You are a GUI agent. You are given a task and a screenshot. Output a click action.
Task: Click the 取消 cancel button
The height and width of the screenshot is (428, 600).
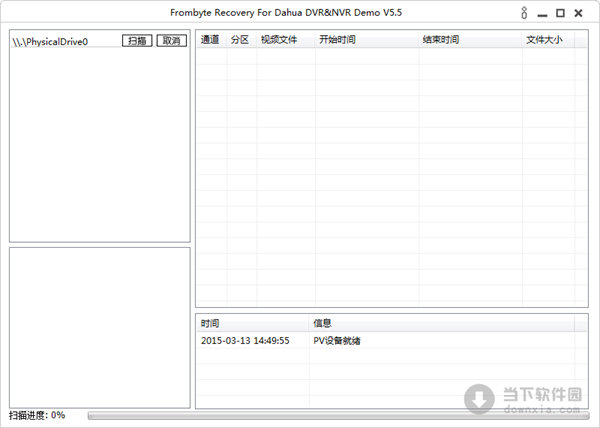[x=172, y=41]
